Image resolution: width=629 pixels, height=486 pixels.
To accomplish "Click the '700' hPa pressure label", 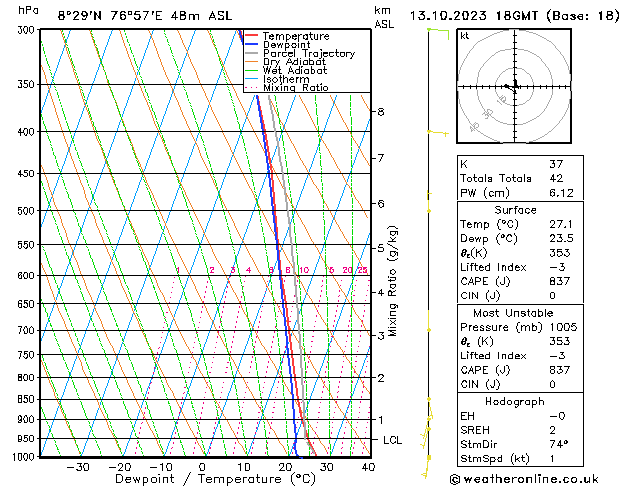I will click(28, 330).
